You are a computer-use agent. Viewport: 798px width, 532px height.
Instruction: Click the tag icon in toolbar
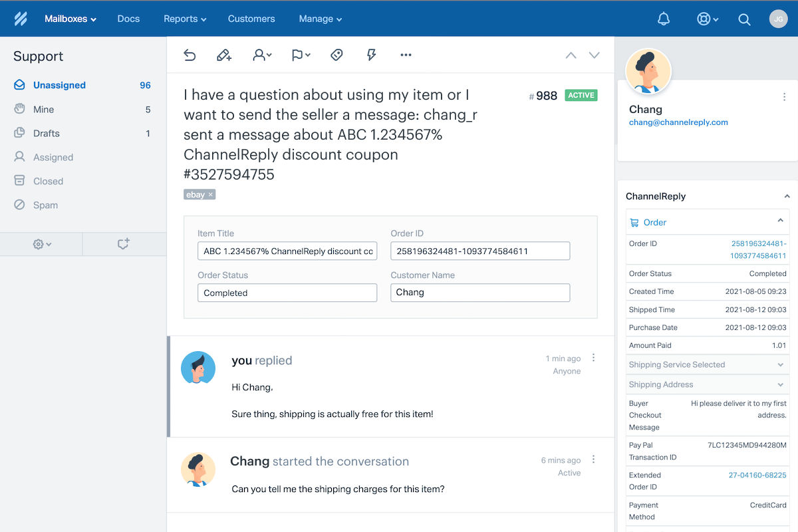point(336,55)
